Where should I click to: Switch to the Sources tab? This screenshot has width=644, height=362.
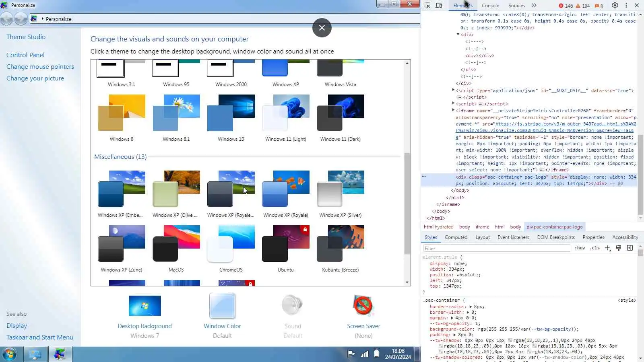(517, 6)
